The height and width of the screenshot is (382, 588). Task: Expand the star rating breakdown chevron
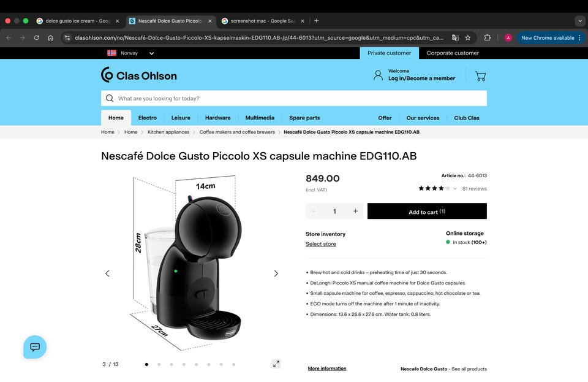454,189
